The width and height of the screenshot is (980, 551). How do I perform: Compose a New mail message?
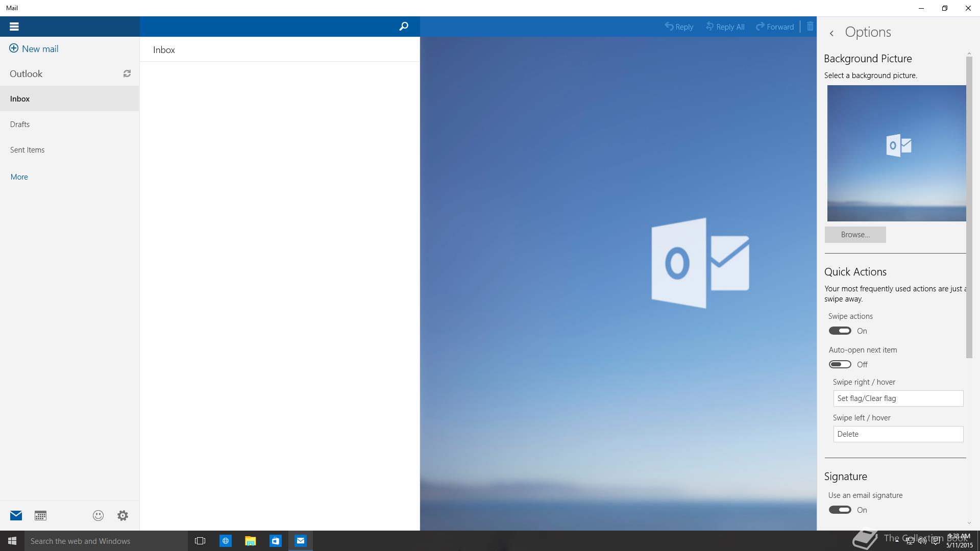34,48
